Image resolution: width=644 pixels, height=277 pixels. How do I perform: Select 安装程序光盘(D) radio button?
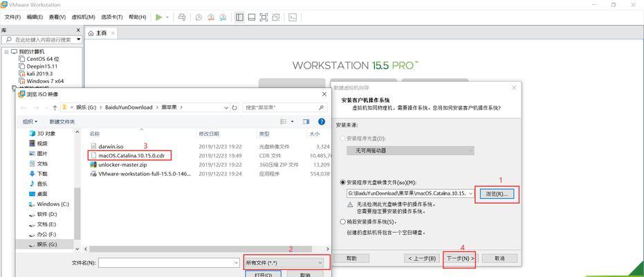coord(343,138)
